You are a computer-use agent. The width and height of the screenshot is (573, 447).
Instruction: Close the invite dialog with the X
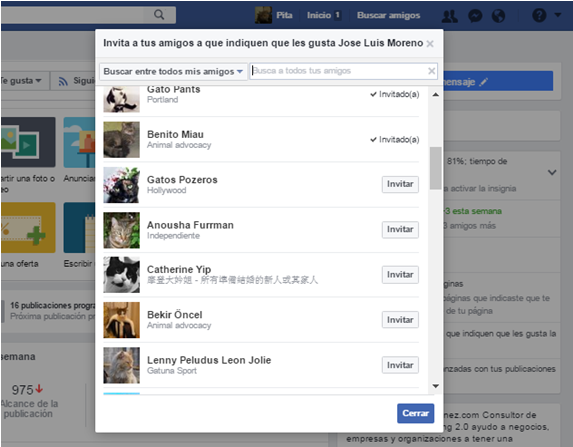[x=430, y=44]
